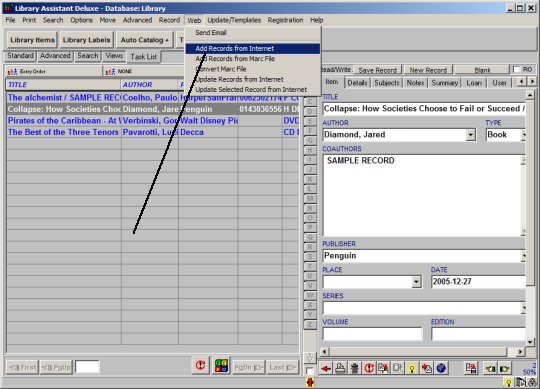Click the vertical scrollbar down arrow in record panel

[530, 342]
